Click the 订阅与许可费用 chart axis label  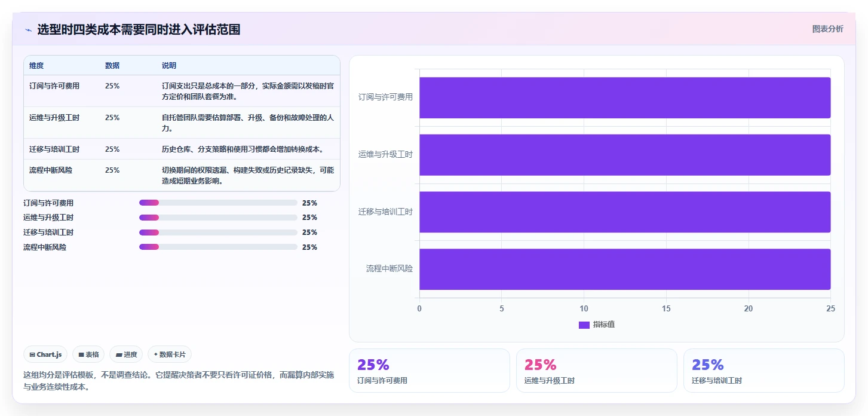point(385,97)
